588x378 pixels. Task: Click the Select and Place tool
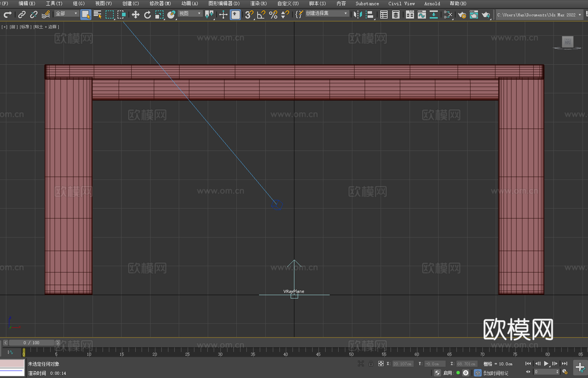coord(171,14)
